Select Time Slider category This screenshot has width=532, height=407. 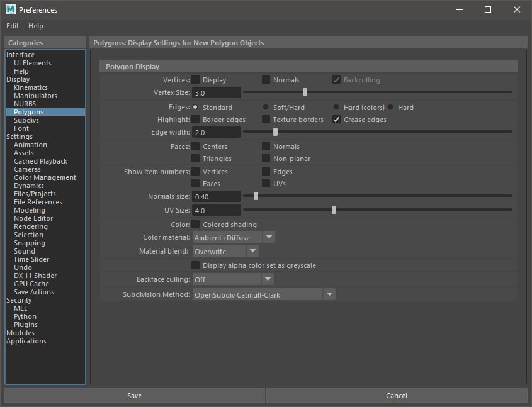[31, 259]
